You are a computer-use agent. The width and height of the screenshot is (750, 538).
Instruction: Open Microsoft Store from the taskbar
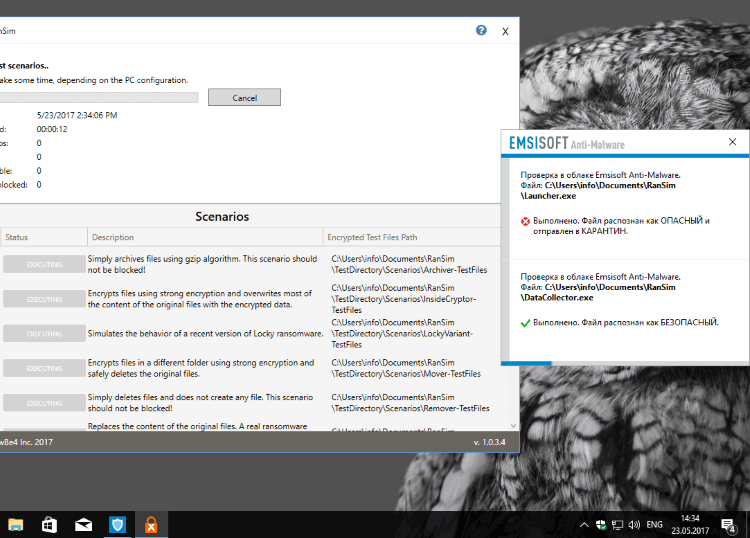pos(49,525)
